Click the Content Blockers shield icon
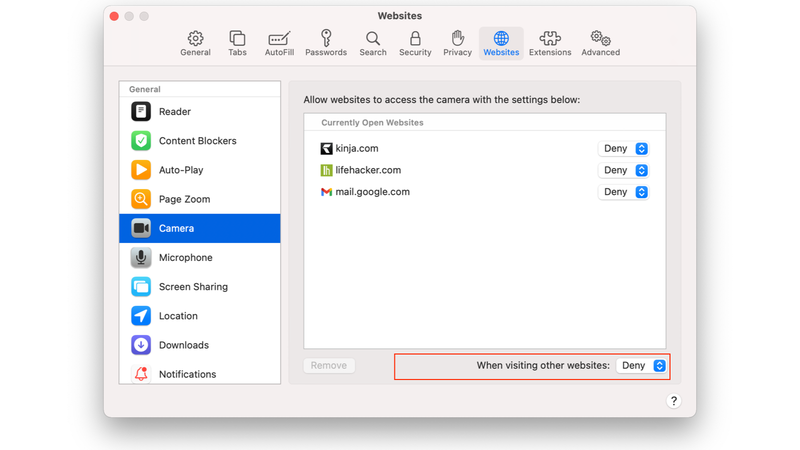This screenshot has height=450, width=800. [141, 140]
